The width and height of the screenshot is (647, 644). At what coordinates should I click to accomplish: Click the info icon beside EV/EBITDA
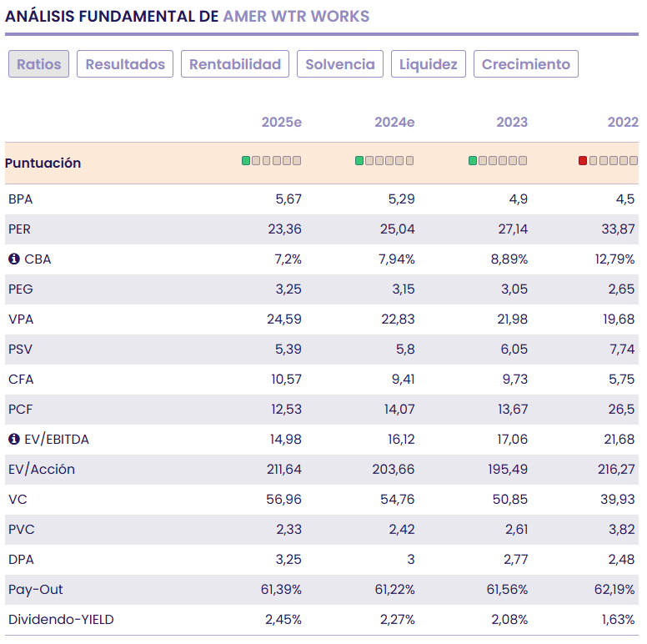(13, 440)
